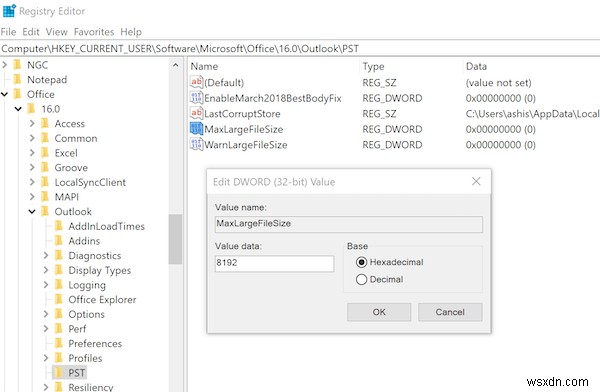
Task: Click the EnableMarch2018BestBodyFix value name
Action: click(273, 98)
